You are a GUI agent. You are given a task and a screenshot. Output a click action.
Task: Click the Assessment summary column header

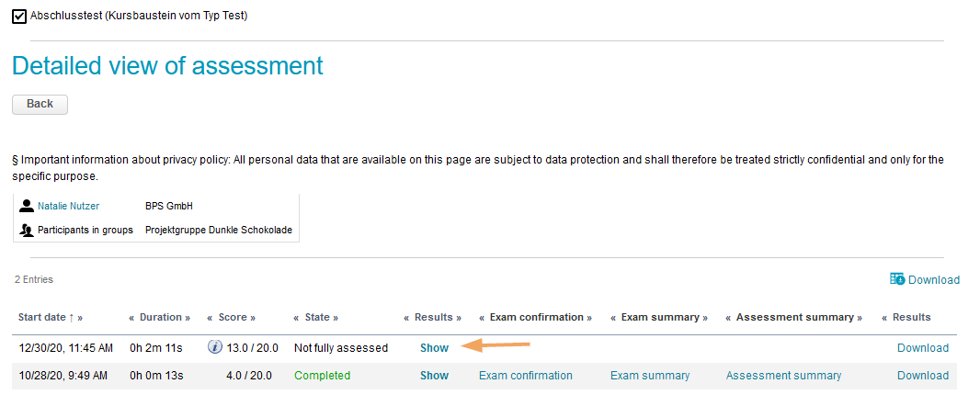(794, 317)
